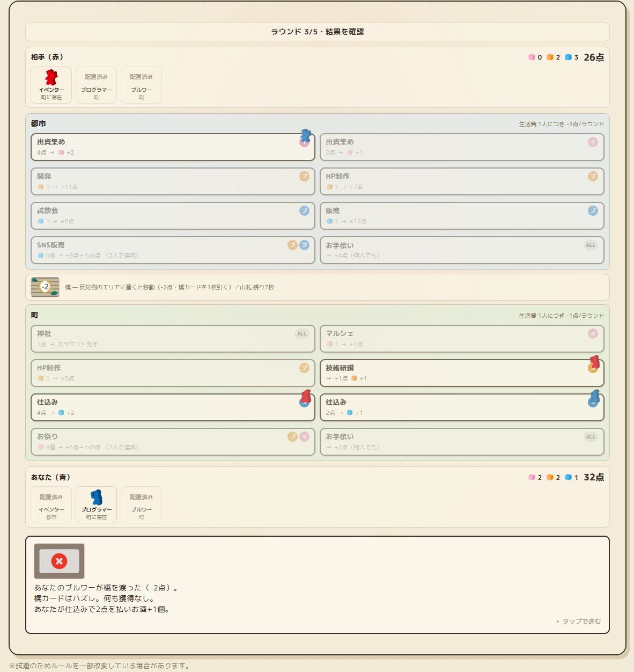This screenshot has width=634, height=672.
Task: Tap タップで進む to continue
Action: pos(578,622)
